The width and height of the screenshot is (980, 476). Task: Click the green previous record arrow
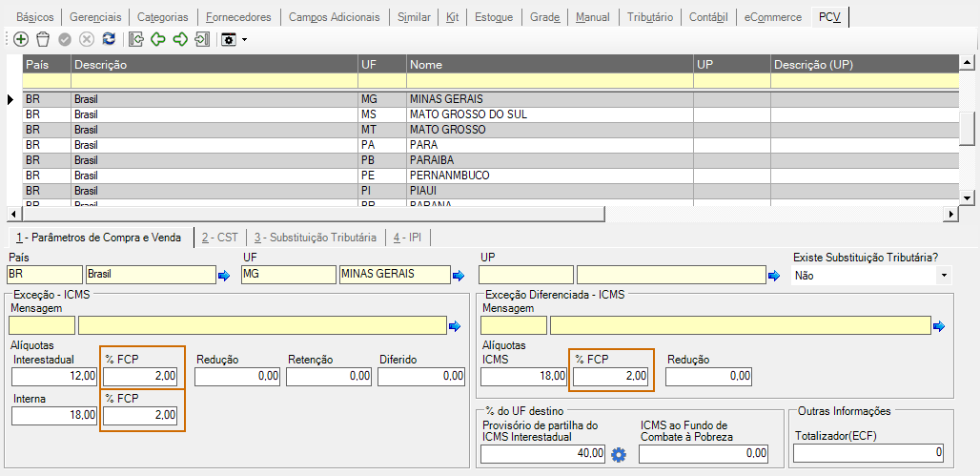(158, 39)
